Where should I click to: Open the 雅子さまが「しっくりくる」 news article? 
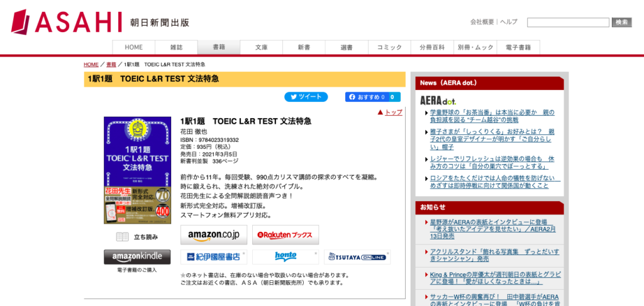[492, 139]
